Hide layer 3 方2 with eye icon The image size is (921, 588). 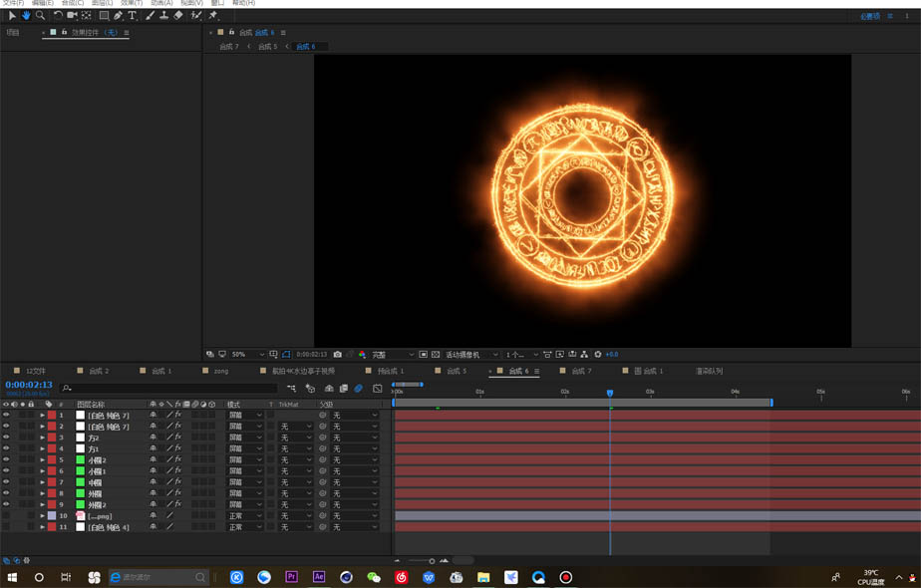click(6, 438)
